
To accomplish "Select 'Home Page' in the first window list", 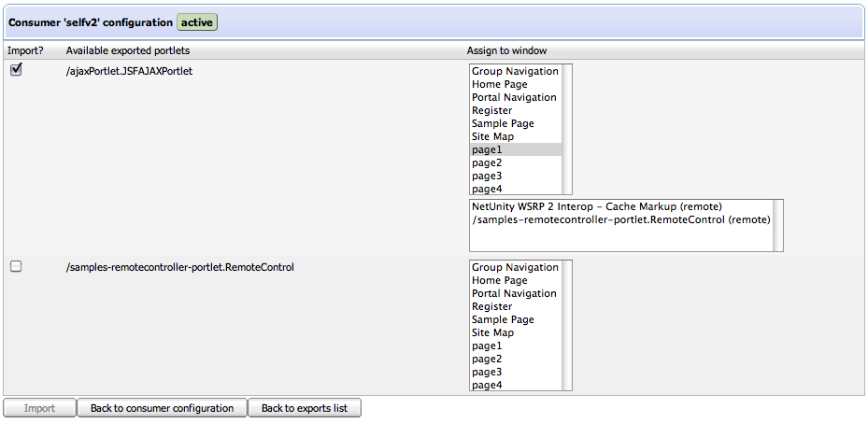I will click(x=499, y=84).
